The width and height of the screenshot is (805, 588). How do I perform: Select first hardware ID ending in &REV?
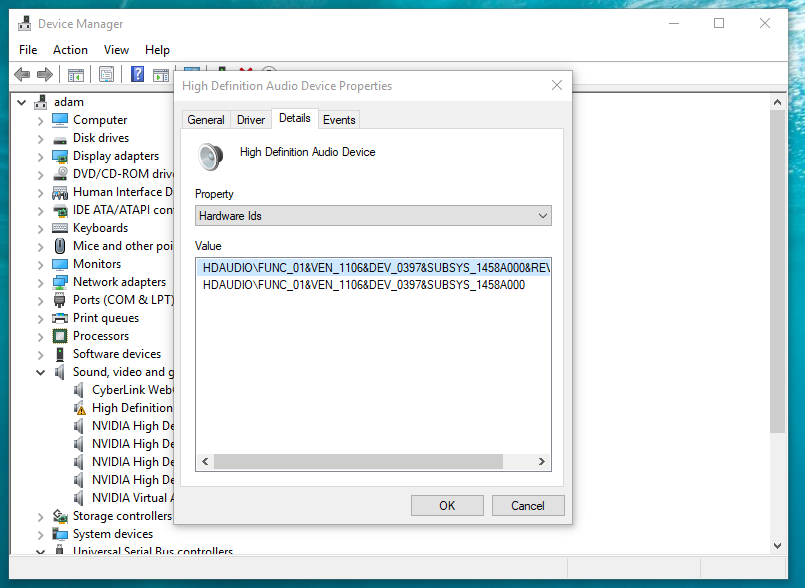[374, 268]
